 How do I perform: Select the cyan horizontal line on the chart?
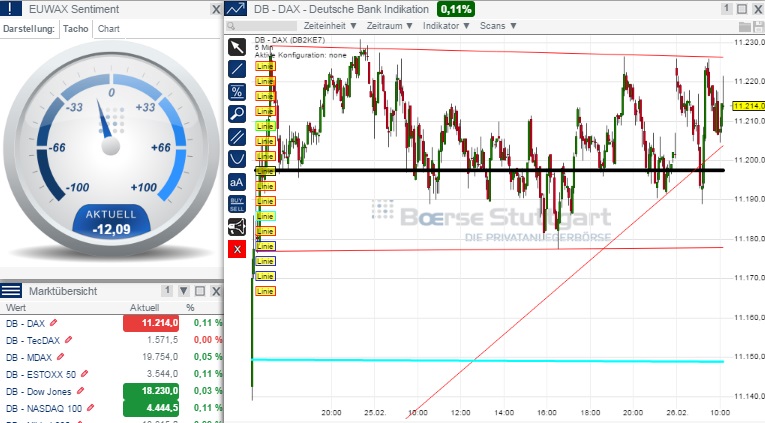488,361
